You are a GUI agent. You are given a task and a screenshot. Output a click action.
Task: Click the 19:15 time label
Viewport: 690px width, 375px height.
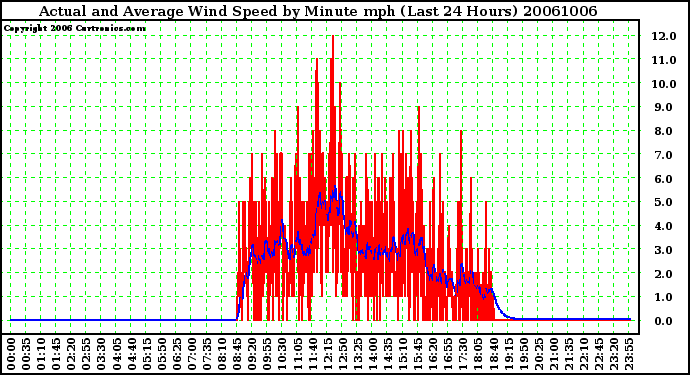(508, 354)
